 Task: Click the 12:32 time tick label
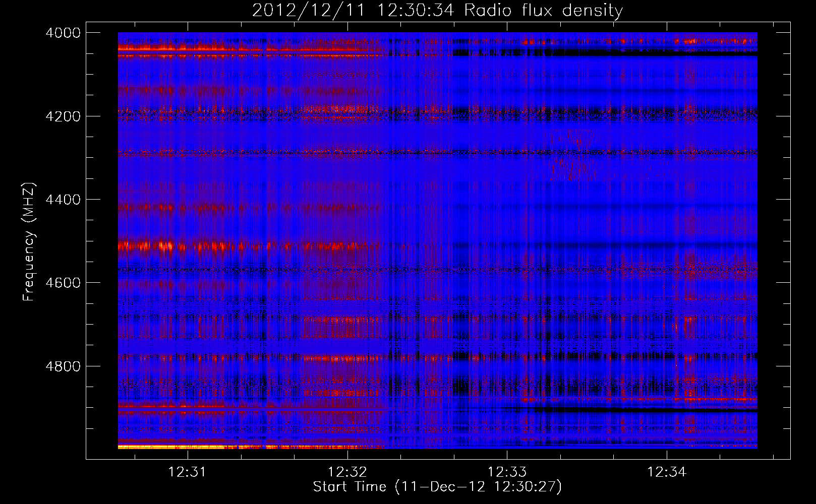tap(347, 472)
